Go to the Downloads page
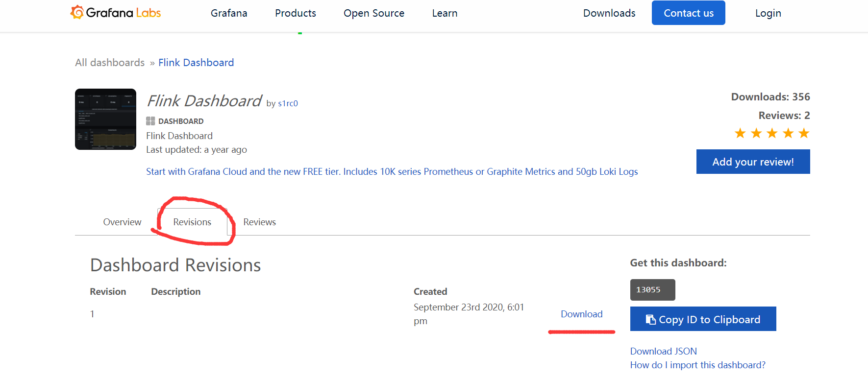Screen dimensions: 868x379 [609, 13]
